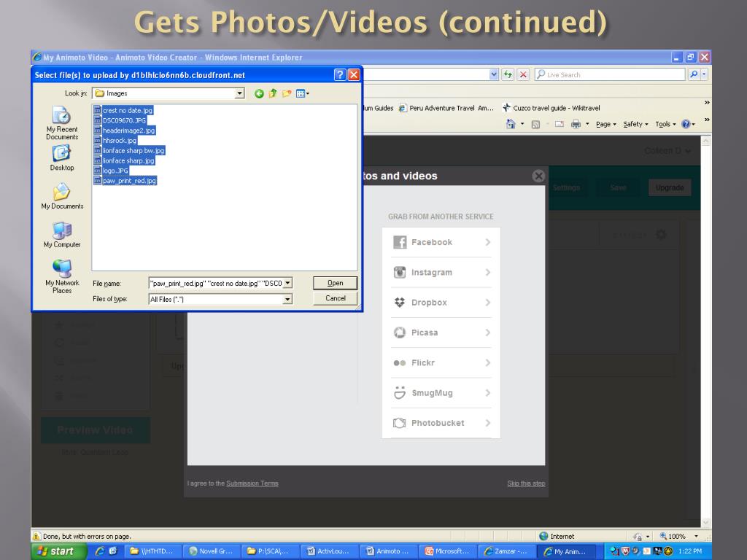Open the View menu icon in dialog
747x560 pixels.
[x=303, y=93]
